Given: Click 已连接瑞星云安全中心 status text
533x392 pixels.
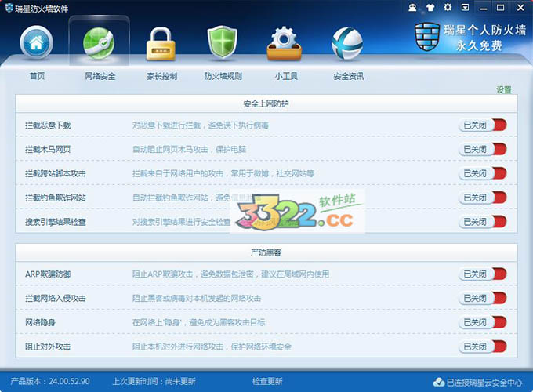Looking at the screenshot, I should [x=484, y=383].
